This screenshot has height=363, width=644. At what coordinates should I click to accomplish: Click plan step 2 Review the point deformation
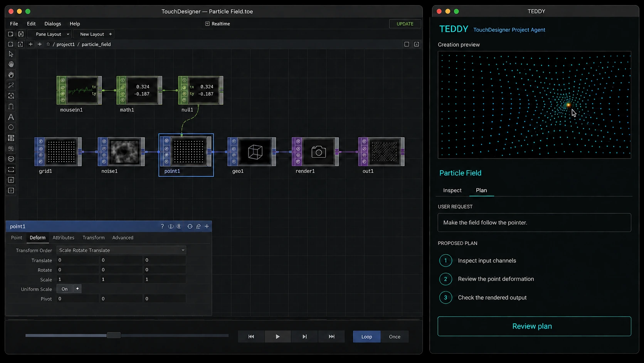487,279
